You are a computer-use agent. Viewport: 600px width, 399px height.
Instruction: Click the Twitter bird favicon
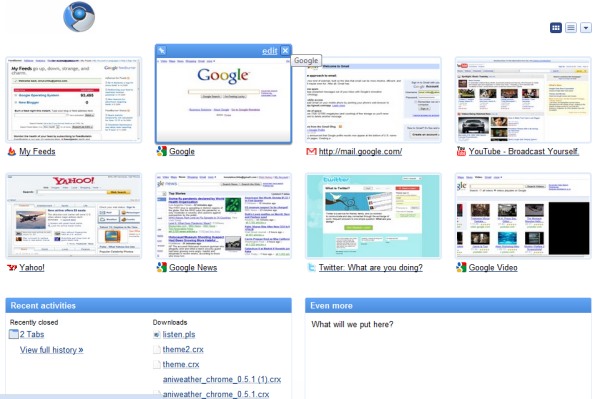311,267
